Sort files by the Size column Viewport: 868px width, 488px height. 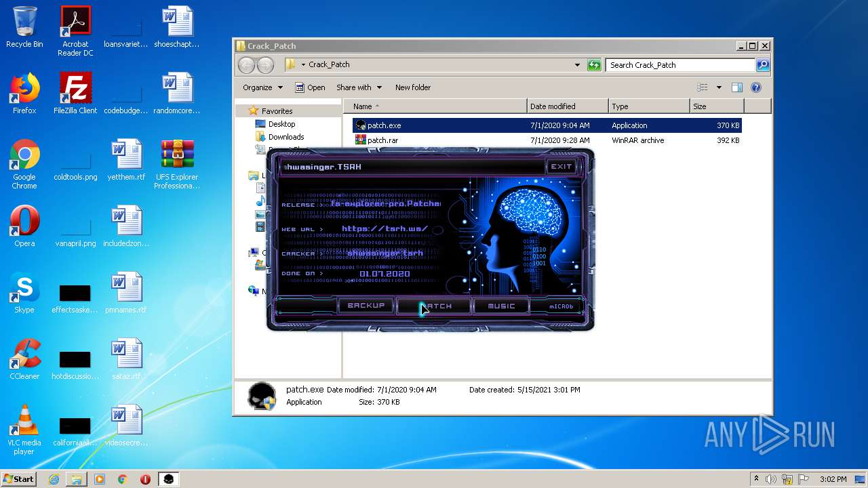717,106
